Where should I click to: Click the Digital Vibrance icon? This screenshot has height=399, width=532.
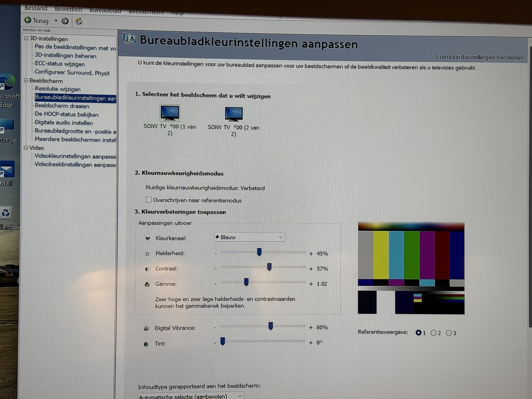(146, 328)
